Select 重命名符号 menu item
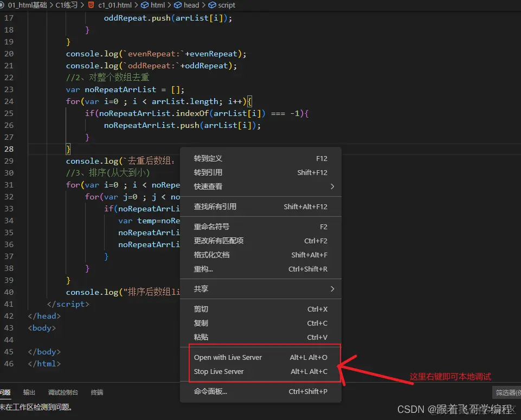Image resolution: width=521 pixels, height=420 pixels. click(x=260, y=227)
